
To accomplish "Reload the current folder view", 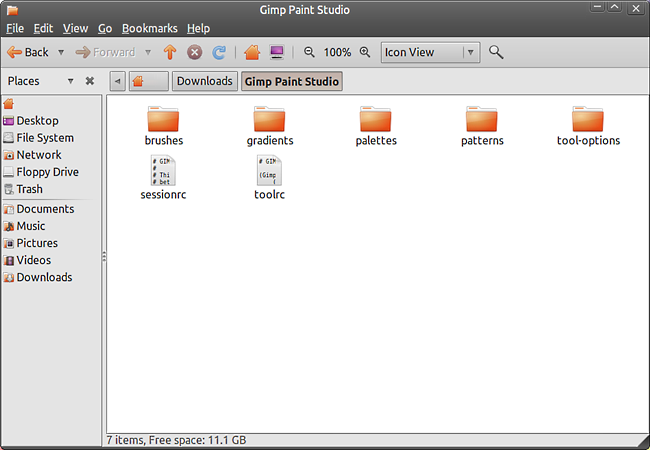I will (219, 52).
